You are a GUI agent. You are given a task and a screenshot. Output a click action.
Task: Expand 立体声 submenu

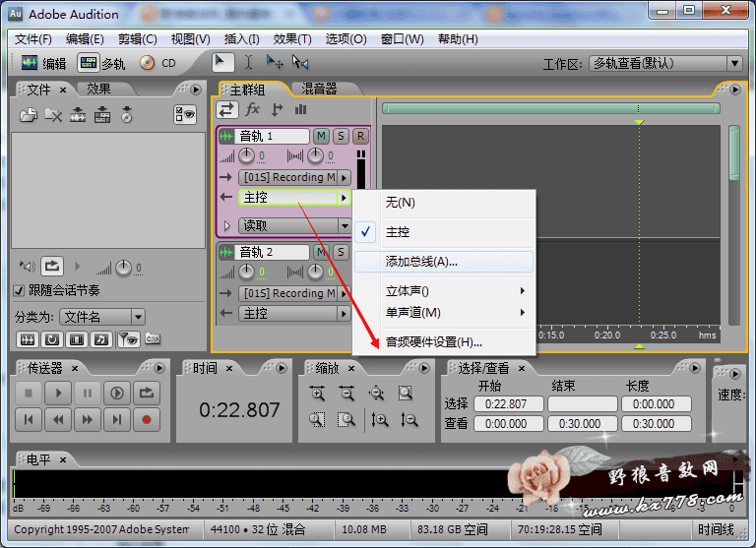(445, 291)
